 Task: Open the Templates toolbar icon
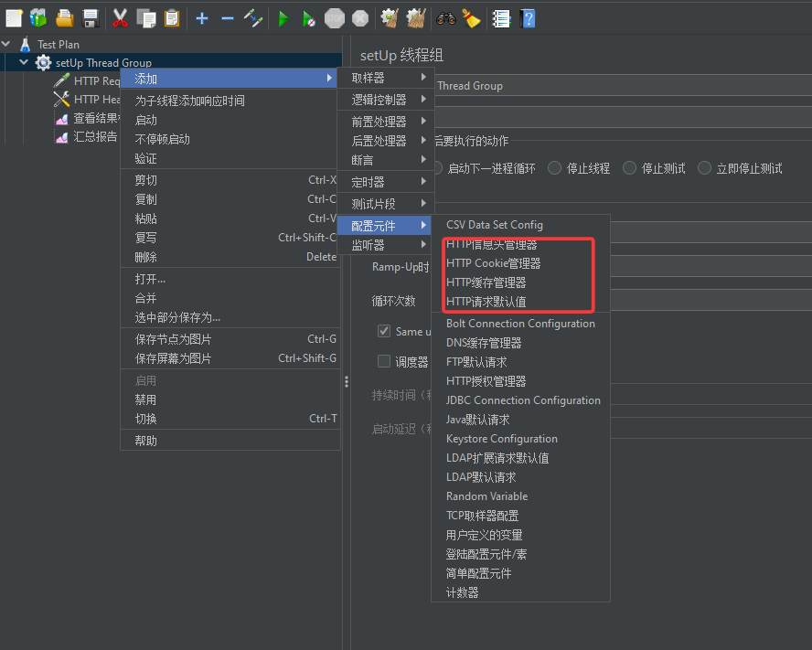click(38, 18)
